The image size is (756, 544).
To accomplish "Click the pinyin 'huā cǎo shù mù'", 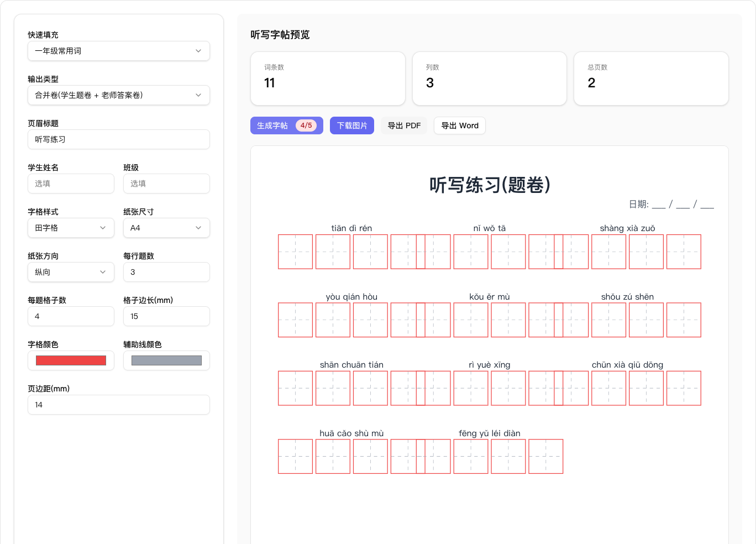I will (351, 433).
